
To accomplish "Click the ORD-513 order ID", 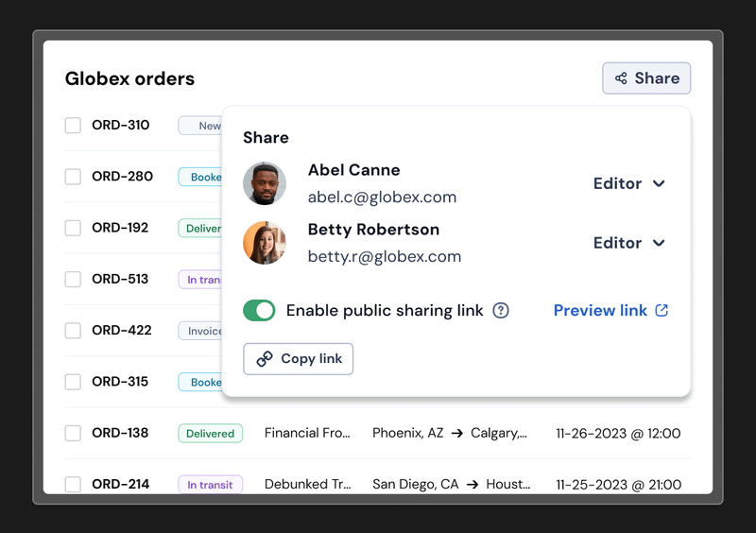I will pos(120,279).
